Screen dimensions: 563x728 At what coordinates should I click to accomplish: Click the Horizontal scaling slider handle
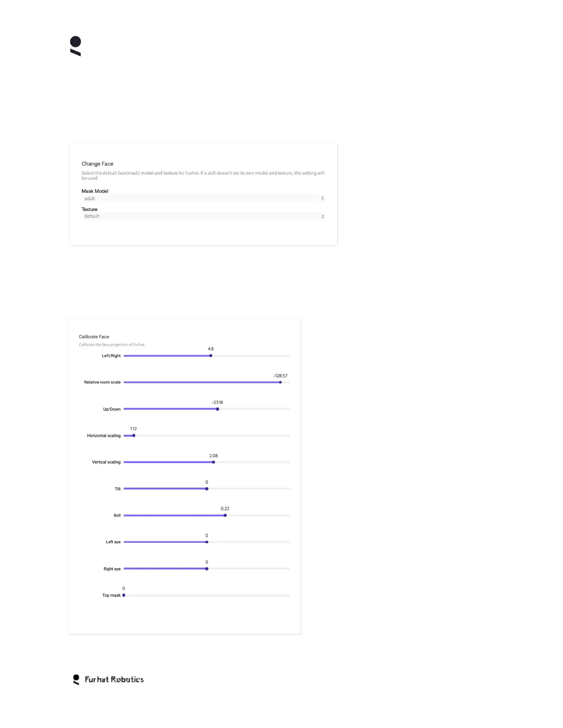(134, 436)
